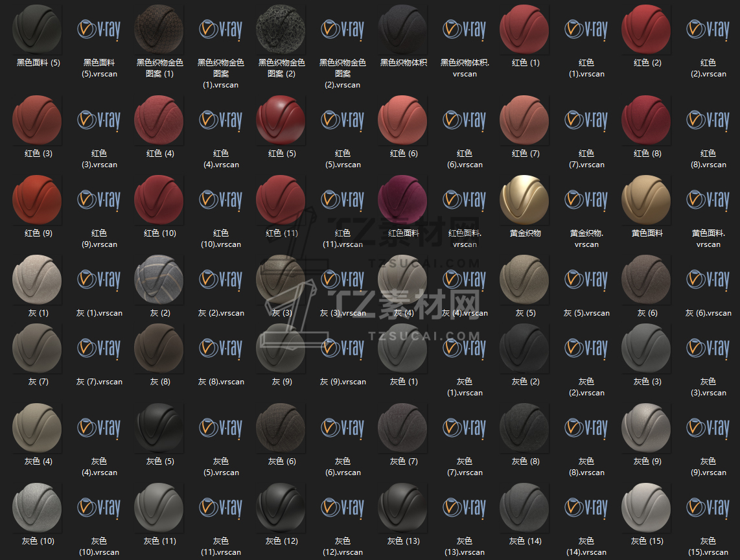The image size is (740, 560).
Task: Click the 红色 (10).vrscan V-Ray icon
Action: coord(220,200)
